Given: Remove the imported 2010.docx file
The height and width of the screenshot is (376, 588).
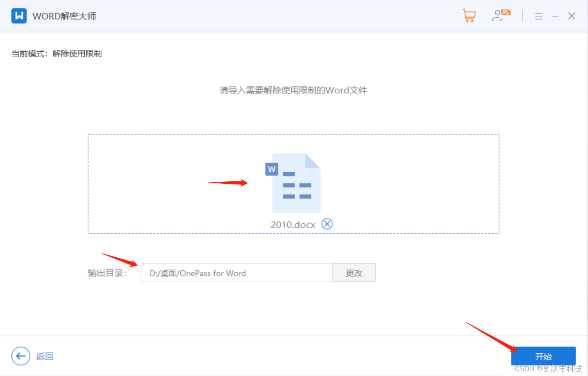Looking at the screenshot, I should (327, 224).
